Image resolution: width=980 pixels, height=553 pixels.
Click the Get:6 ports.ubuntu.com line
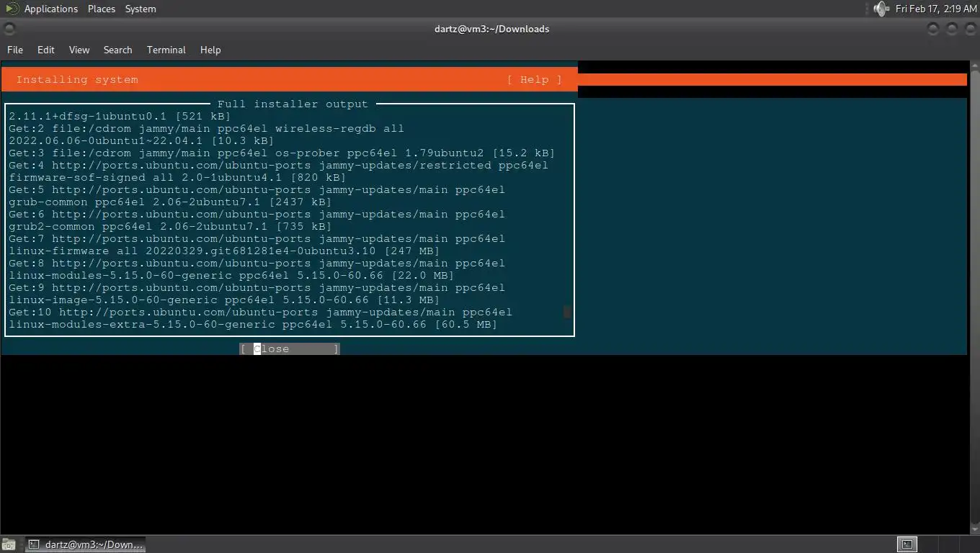(257, 214)
